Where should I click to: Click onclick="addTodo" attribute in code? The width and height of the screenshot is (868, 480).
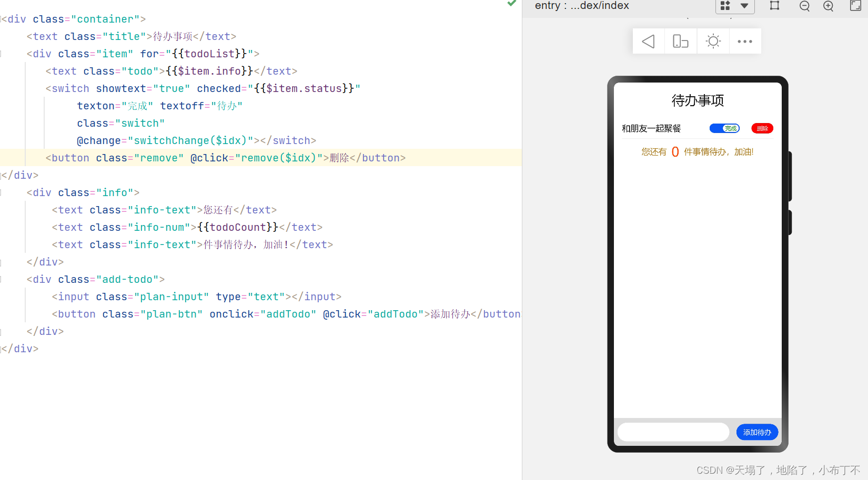click(263, 314)
